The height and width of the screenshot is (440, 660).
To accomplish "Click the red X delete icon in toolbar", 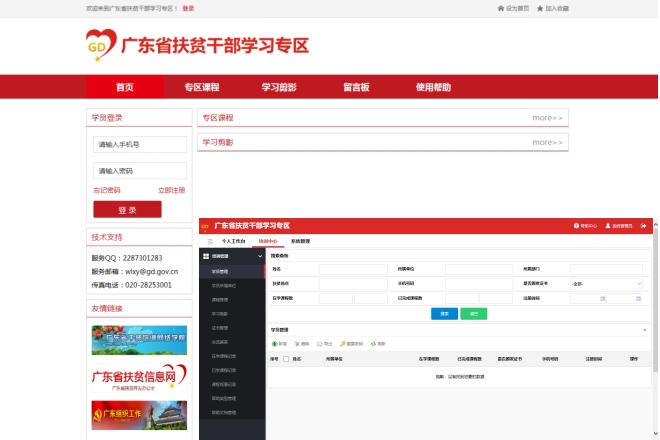I will coord(297,344).
